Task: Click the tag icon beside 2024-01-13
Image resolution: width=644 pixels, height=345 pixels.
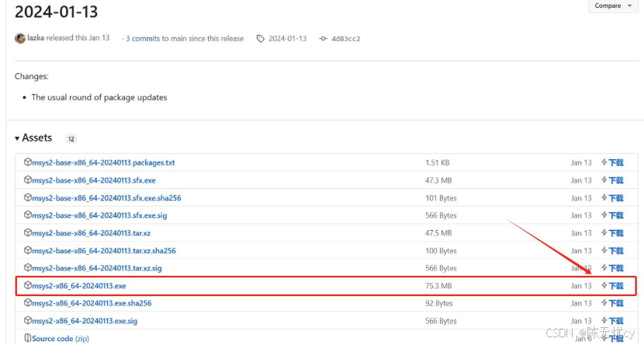Action: pos(261,39)
